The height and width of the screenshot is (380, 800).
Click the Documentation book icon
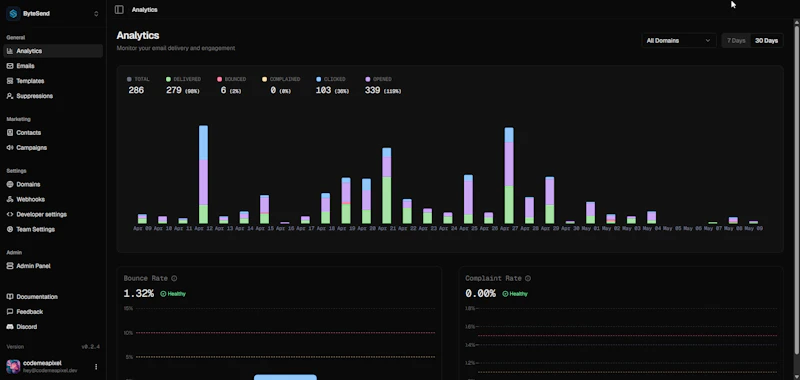(10, 297)
